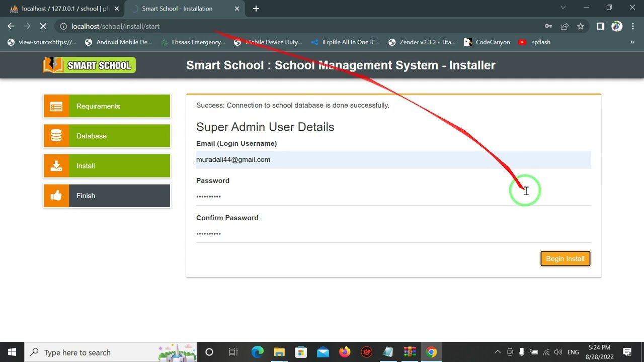
Task: Show more bookmarks chevron
Action: (632, 42)
